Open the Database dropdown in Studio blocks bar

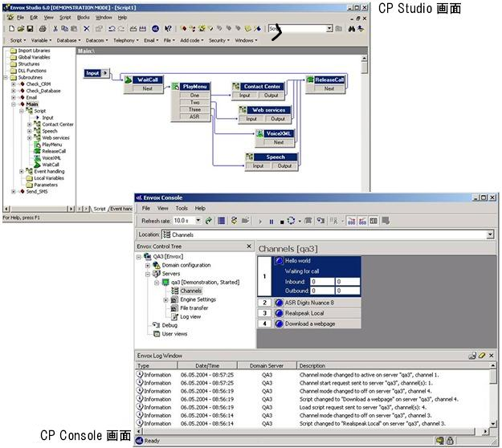click(68, 40)
